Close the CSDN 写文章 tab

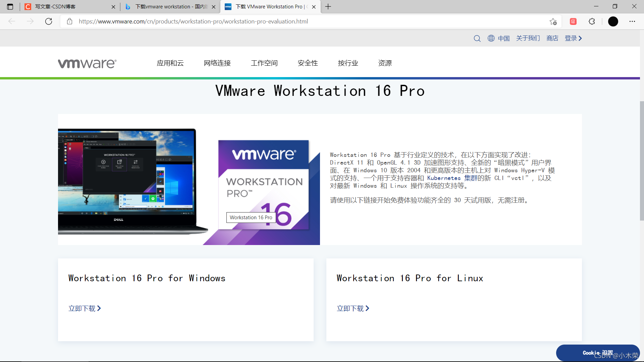pyautogui.click(x=113, y=7)
